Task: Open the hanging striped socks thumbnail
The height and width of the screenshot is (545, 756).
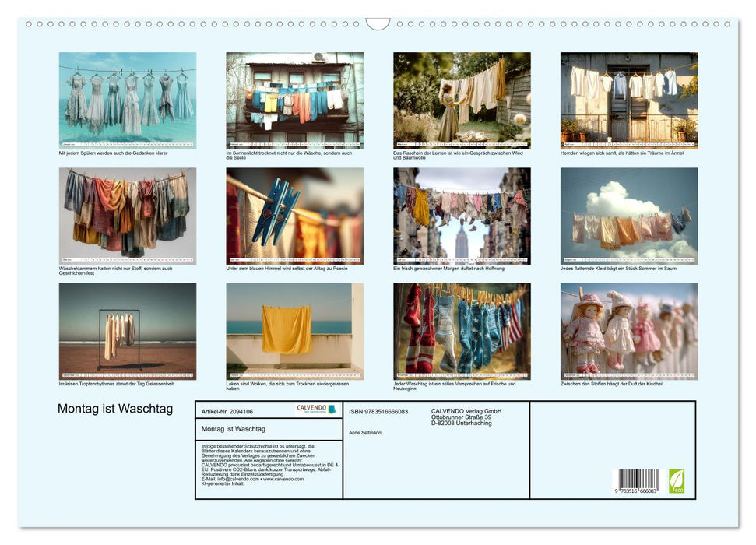Action: tap(462, 331)
